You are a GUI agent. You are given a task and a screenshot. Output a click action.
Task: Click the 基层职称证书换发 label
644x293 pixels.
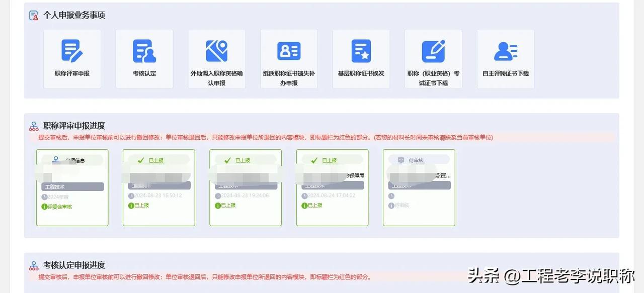pyautogui.click(x=361, y=73)
